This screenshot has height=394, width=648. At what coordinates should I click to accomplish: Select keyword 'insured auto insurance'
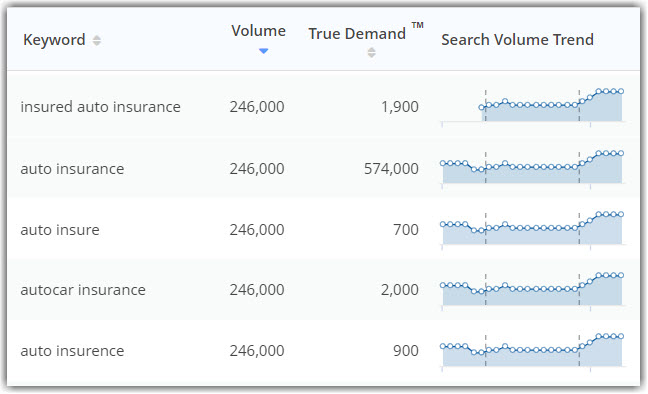100,107
